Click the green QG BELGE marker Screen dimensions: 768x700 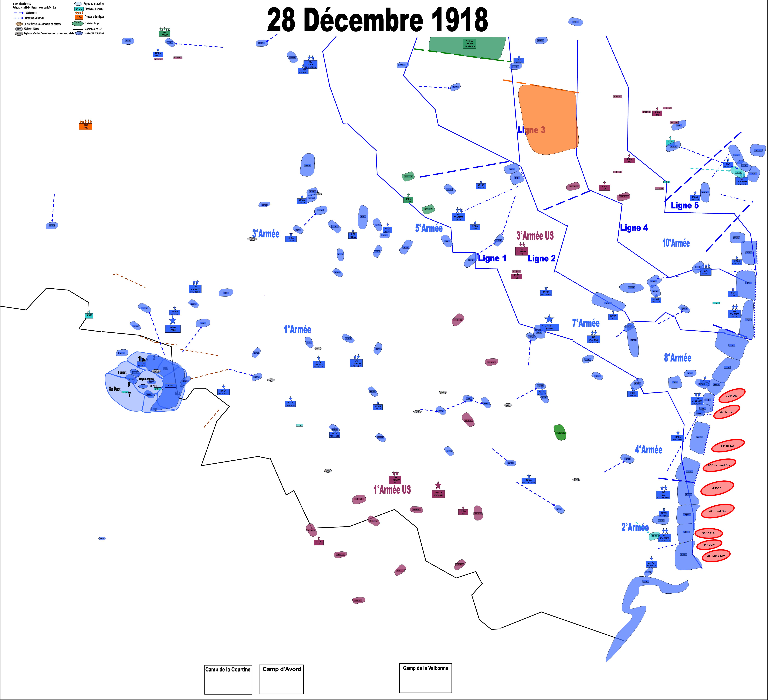point(165,34)
